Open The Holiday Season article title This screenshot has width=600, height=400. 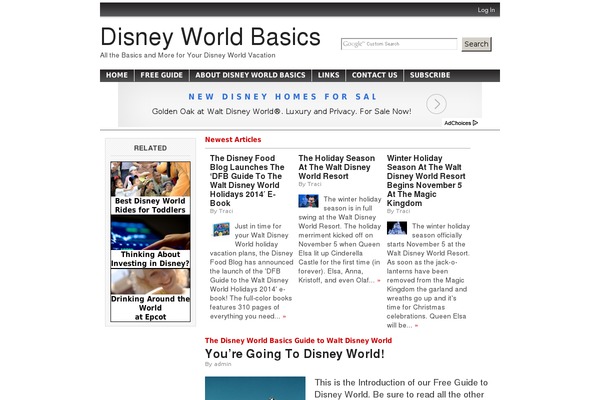[337, 167]
